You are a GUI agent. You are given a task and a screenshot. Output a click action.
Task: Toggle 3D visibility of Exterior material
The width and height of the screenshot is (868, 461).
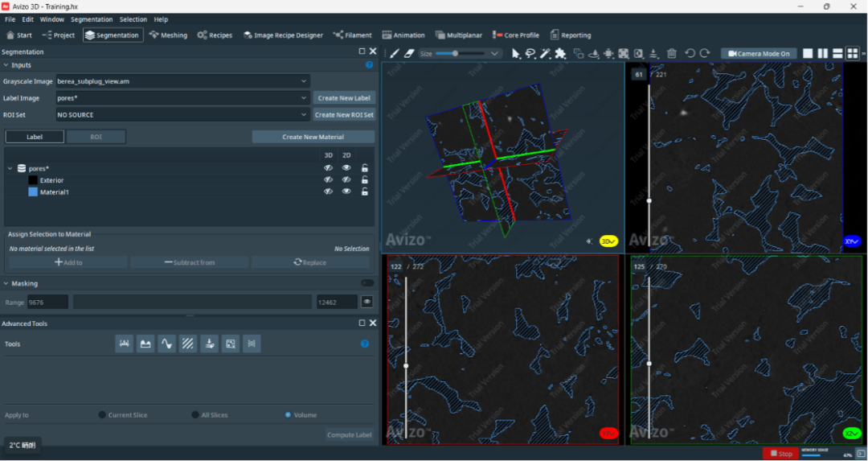tap(328, 180)
